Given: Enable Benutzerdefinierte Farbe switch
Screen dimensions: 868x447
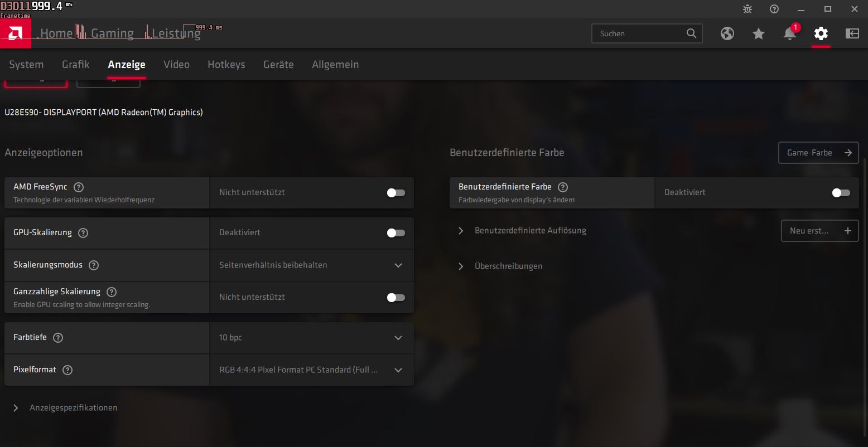Looking at the screenshot, I should click(841, 193).
